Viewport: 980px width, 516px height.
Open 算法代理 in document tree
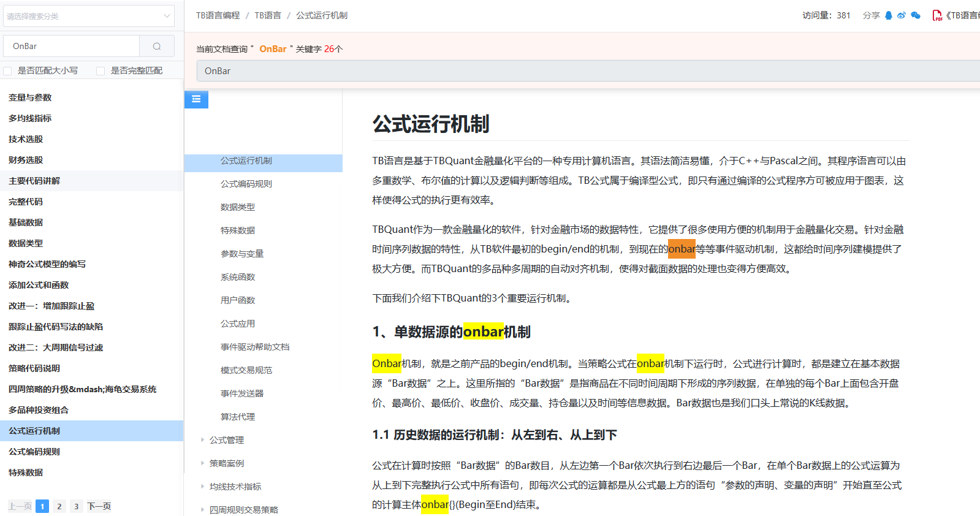(x=238, y=417)
